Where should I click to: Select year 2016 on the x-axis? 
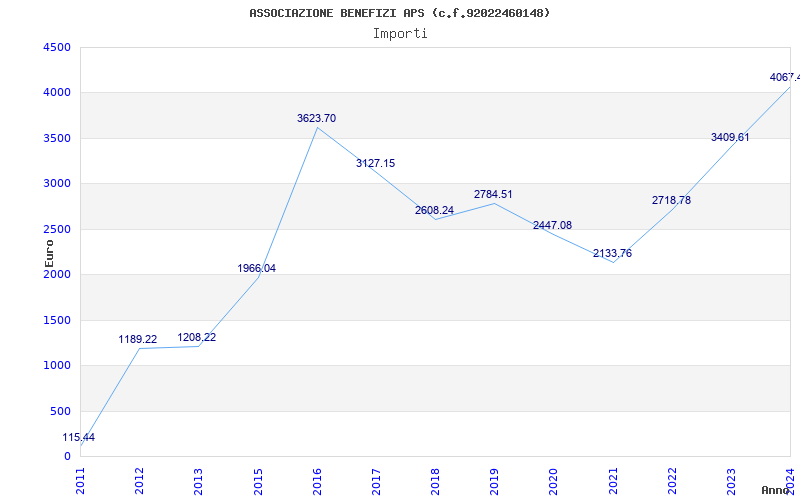click(317, 479)
